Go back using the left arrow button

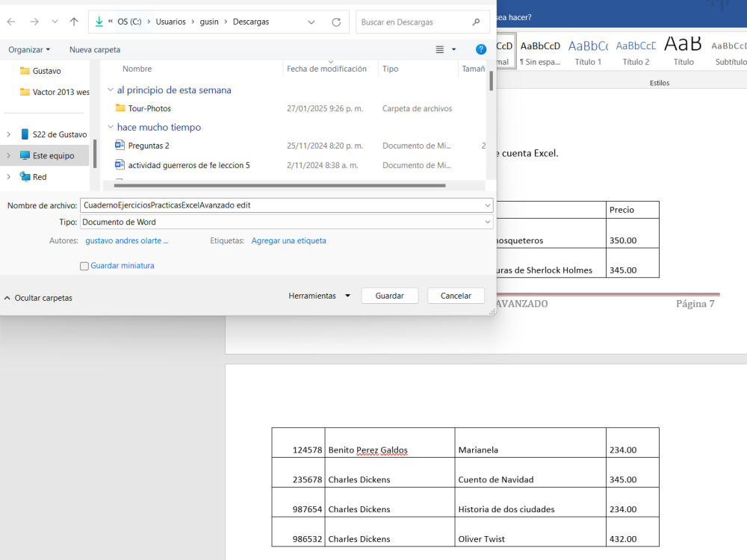pos(11,22)
